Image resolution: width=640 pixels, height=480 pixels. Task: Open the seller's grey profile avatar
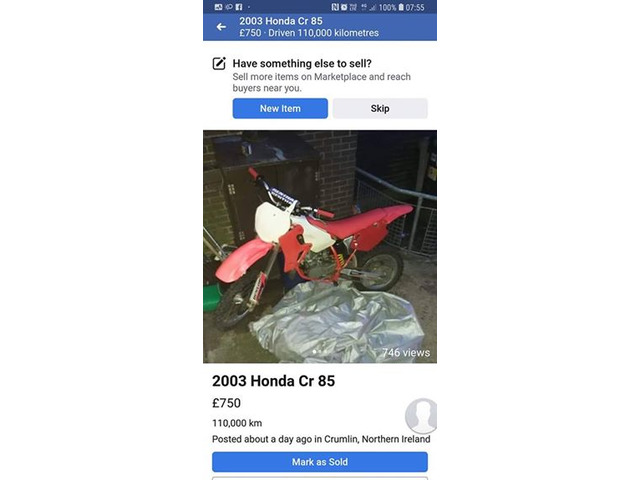[421, 416]
